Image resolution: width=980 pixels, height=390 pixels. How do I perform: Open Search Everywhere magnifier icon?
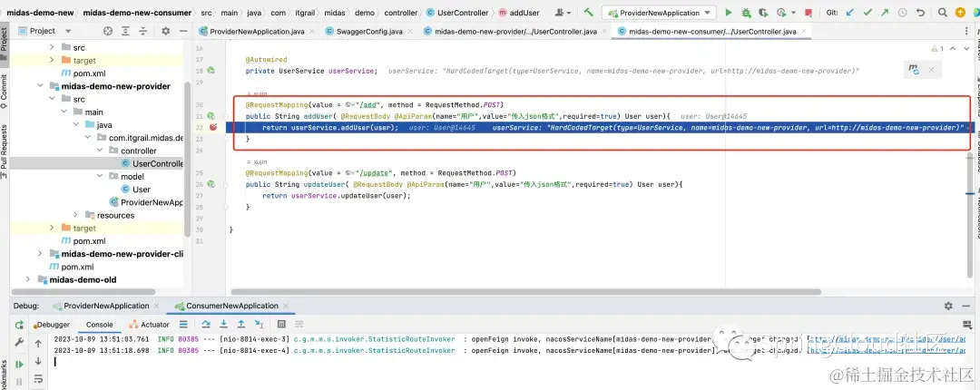[943, 13]
